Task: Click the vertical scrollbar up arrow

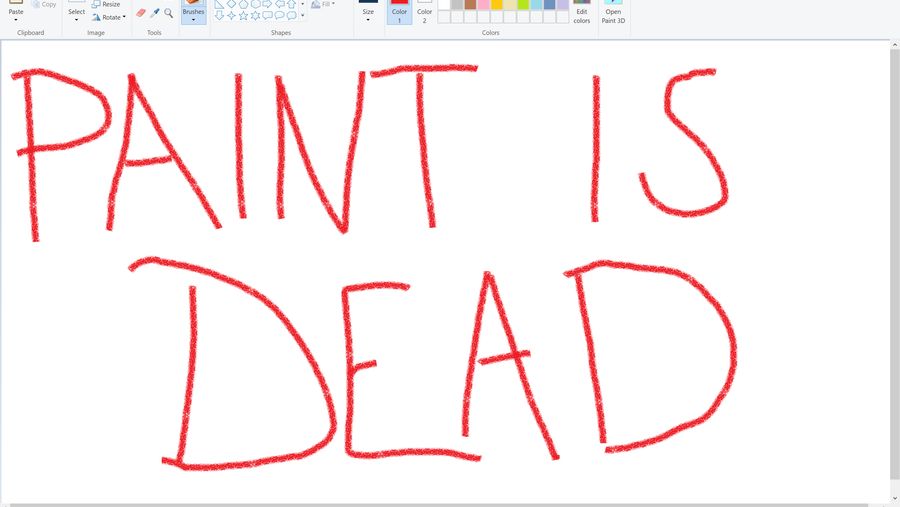Action: point(895,44)
